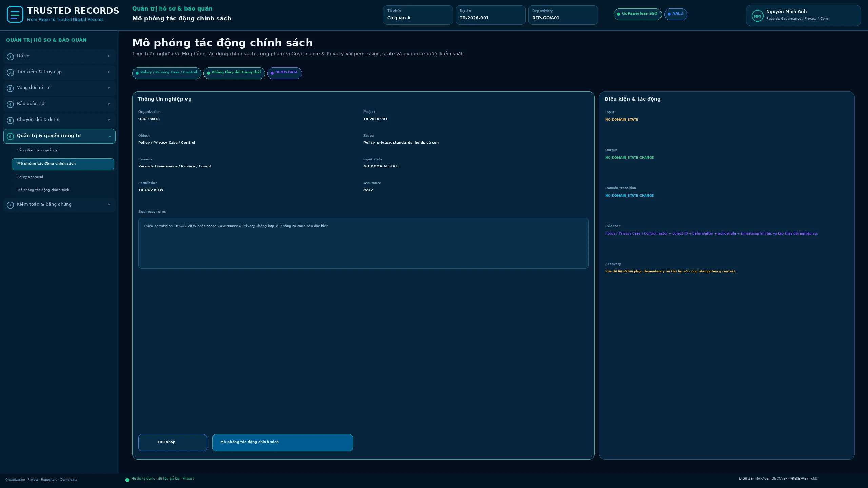The height and width of the screenshot is (488, 868).
Task: Click Scope value Policy, privacy, standards
Action: pos(401,143)
